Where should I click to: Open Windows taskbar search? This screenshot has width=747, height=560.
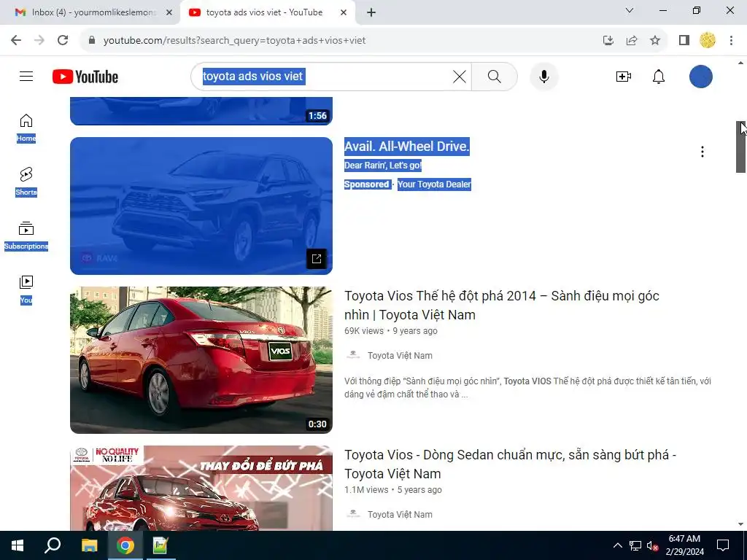pyautogui.click(x=53, y=545)
